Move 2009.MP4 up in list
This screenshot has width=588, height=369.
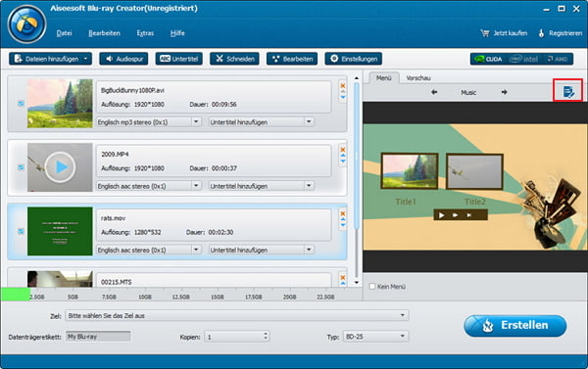342,156
